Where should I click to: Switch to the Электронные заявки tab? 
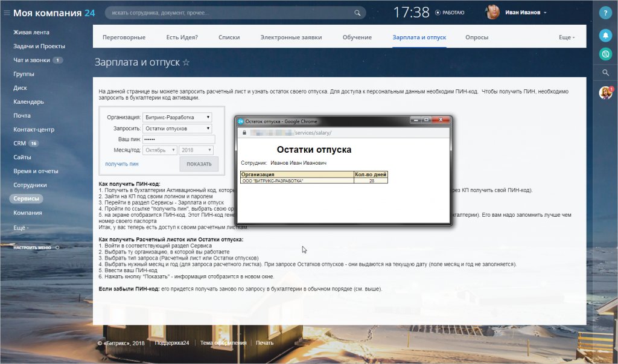pyautogui.click(x=291, y=37)
